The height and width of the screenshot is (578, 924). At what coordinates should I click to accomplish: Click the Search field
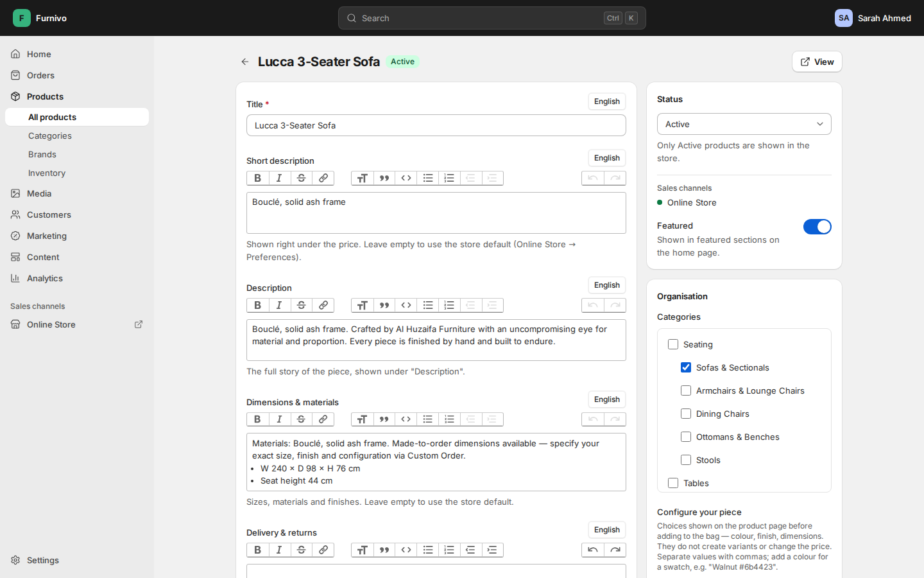point(492,18)
